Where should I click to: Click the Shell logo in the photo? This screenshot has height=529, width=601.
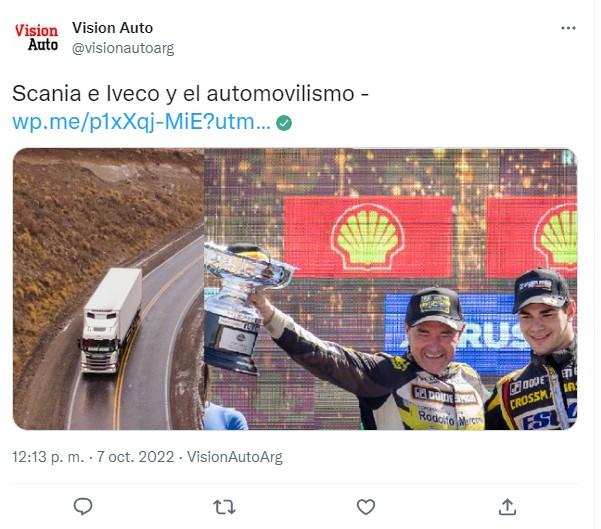[368, 237]
